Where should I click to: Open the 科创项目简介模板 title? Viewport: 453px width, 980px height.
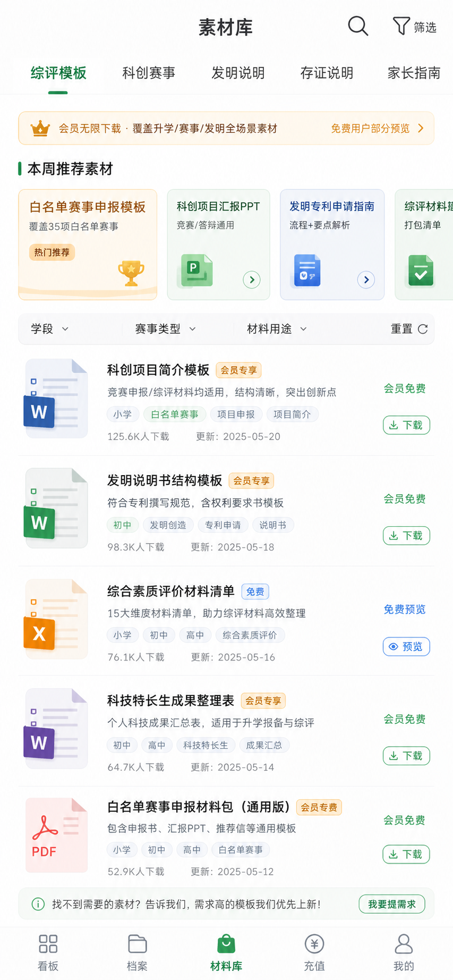click(x=158, y=370)
